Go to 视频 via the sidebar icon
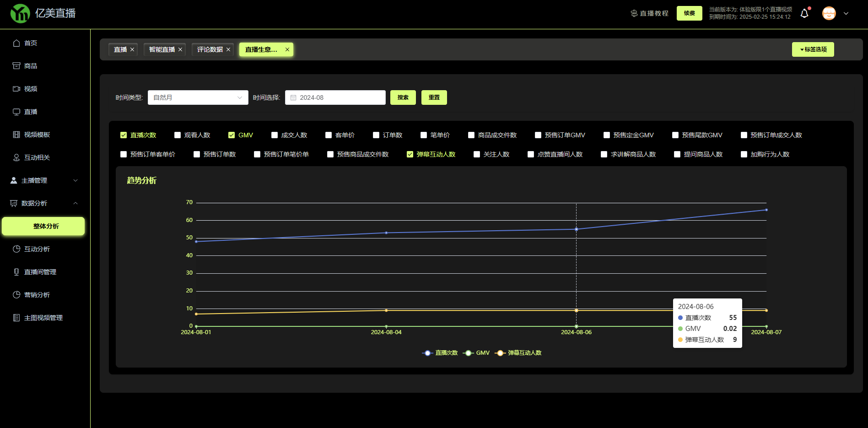 tap(16, 89)
